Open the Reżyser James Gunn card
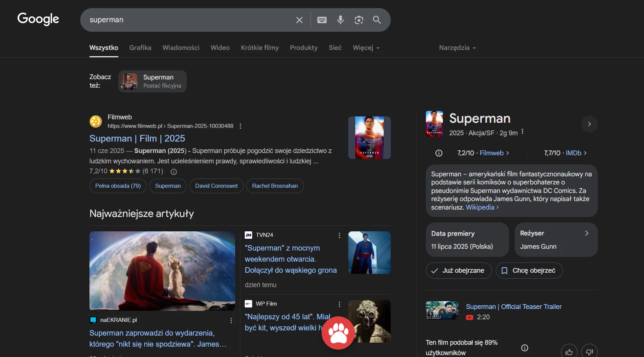Screen dimensions: 644x357 click(x=556, y=239)
